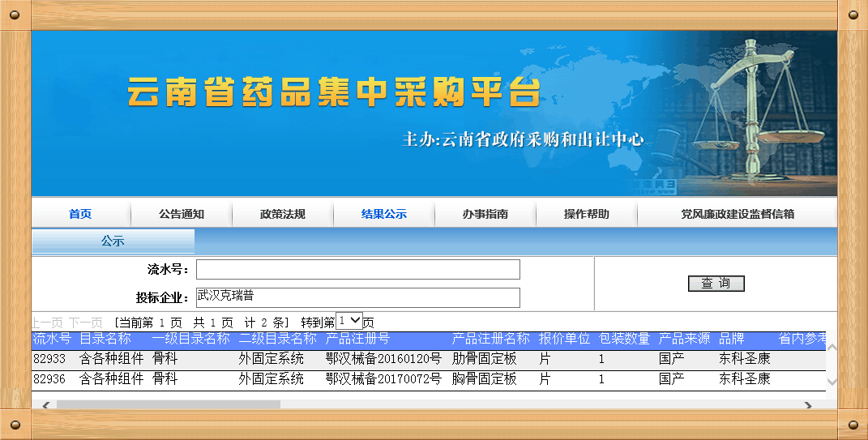Open 党风廉政建设监督信箱 link
This screenshot has width=868, height=440.
[x=737, y=214]
